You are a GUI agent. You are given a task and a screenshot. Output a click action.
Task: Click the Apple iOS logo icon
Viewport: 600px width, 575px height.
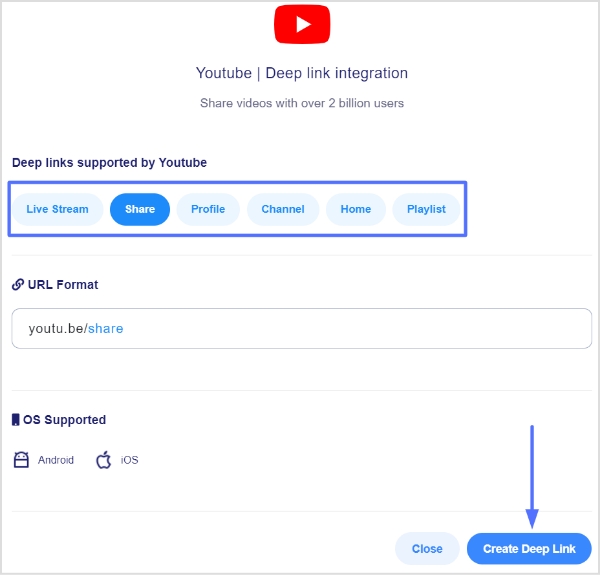point(103,459)
